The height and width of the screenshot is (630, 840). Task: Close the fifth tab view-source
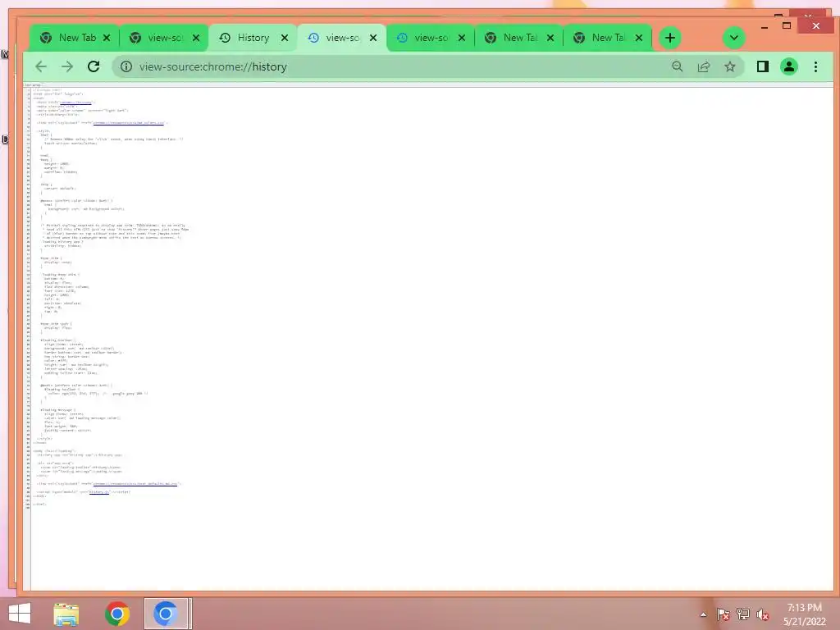coord(462,38)
